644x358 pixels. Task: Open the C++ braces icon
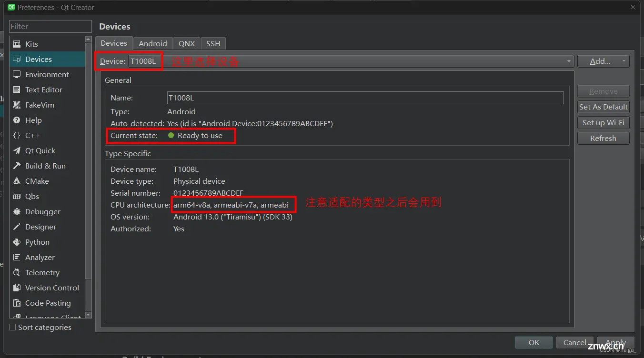click(x=17, y=135)
